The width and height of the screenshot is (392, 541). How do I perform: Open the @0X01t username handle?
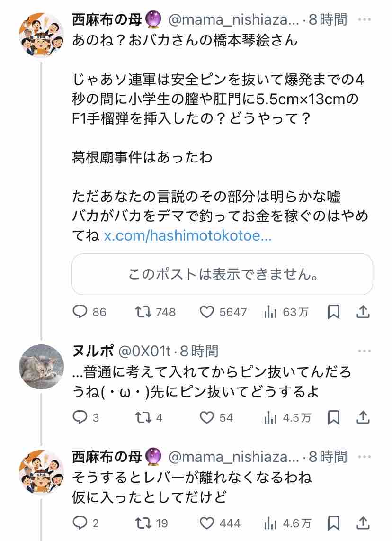point(144,351)
